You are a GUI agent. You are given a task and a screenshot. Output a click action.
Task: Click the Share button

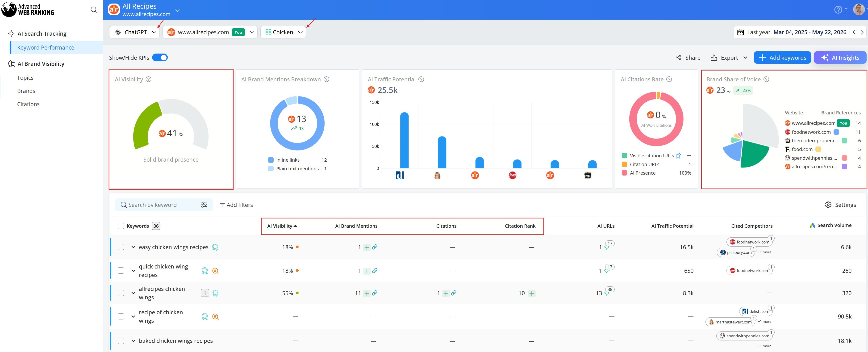(x=688, y=58)
